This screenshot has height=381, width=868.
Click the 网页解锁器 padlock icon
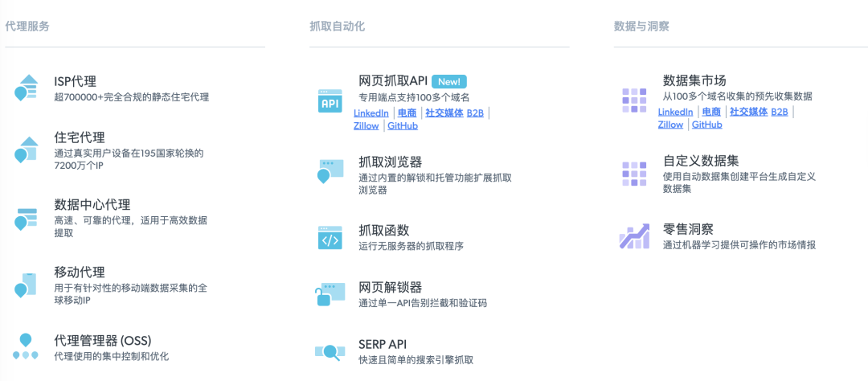[x=330, y=294]
